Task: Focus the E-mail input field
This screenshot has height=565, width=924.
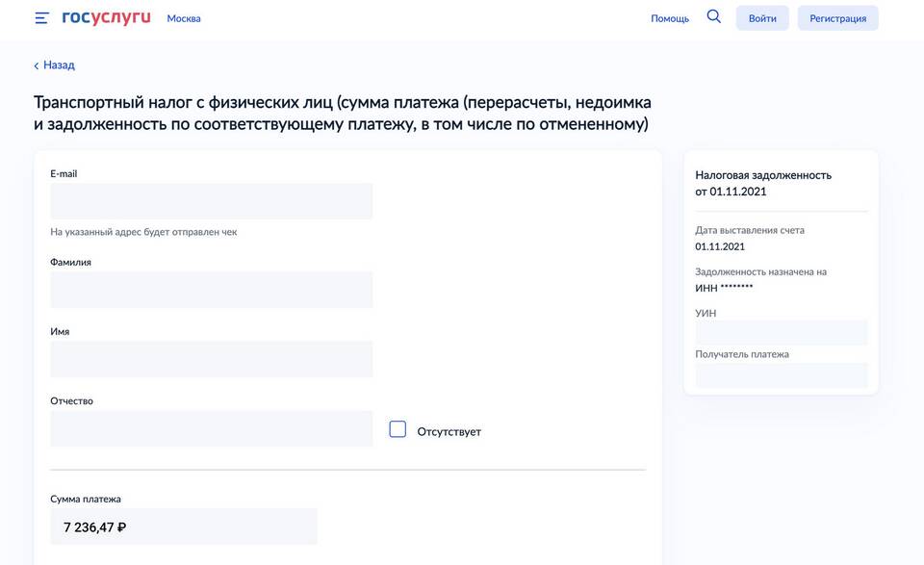Action: (x=212, y=201)
